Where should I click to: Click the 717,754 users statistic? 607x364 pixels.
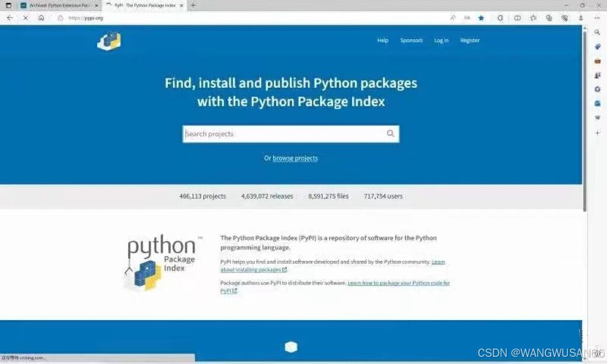(384, 196)
